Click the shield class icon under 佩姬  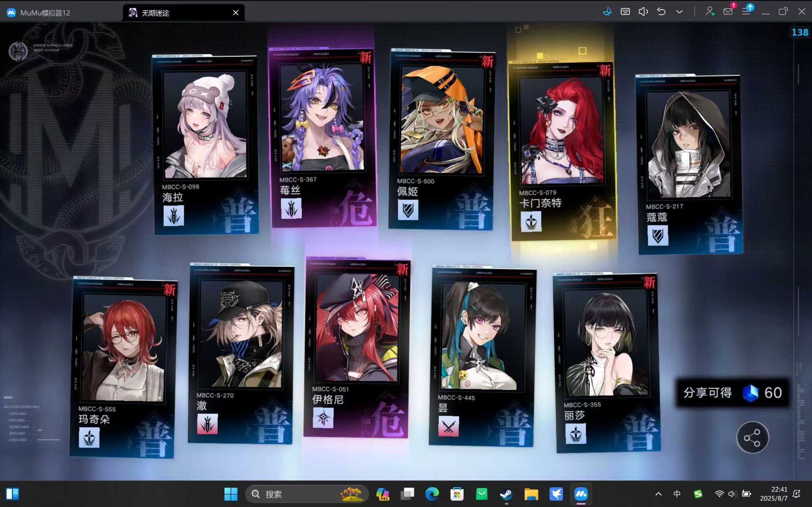tap(408, 210)
